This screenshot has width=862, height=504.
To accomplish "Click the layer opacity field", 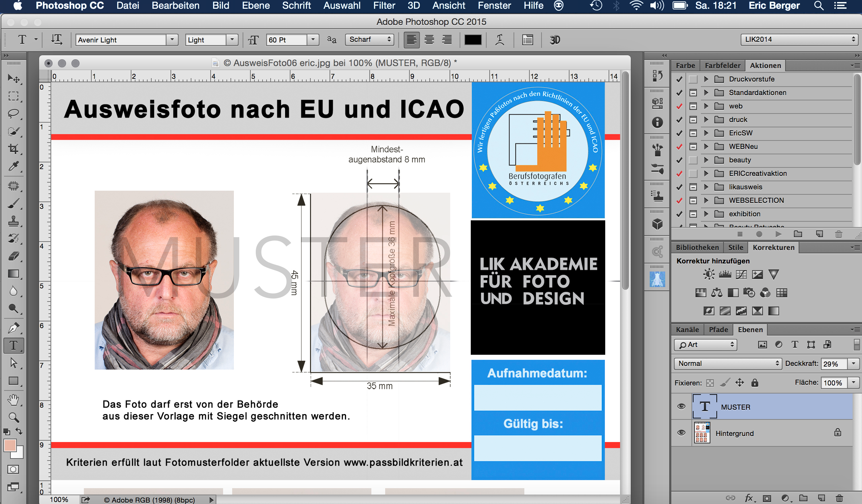I will (833, 364).
